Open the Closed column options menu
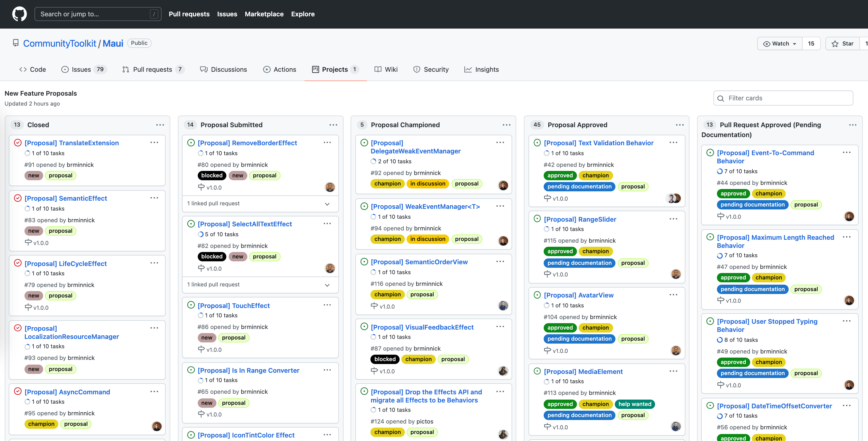This screenshot has height=441, width=868. (x=160, y=125)
